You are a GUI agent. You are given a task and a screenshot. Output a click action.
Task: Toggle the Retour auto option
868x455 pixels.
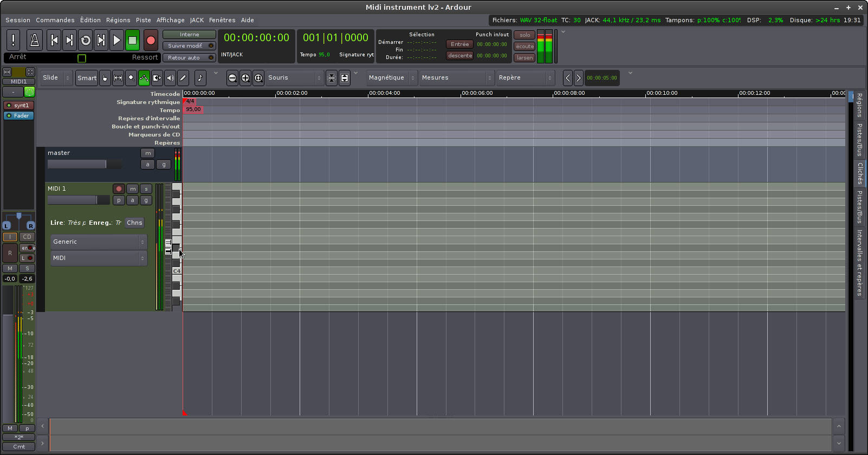(x=189, y=58)
